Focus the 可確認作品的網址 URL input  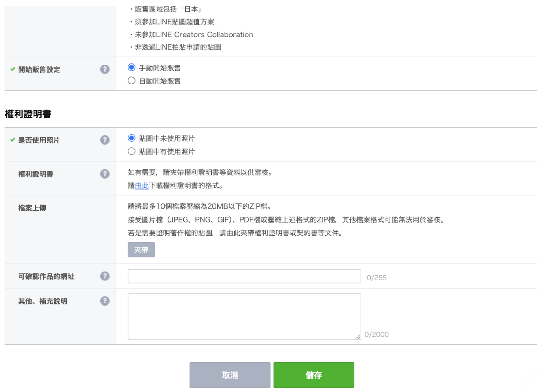coord(244,276)
